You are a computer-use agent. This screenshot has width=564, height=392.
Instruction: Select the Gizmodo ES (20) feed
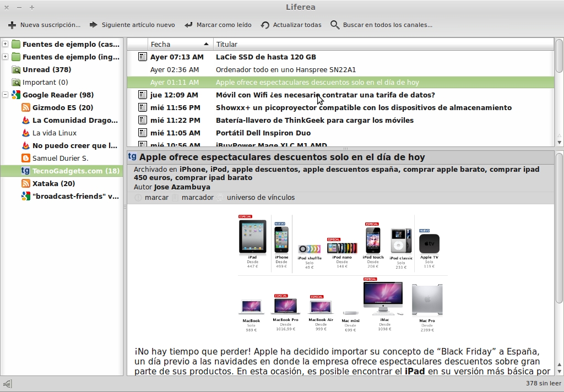coord(63,107)
